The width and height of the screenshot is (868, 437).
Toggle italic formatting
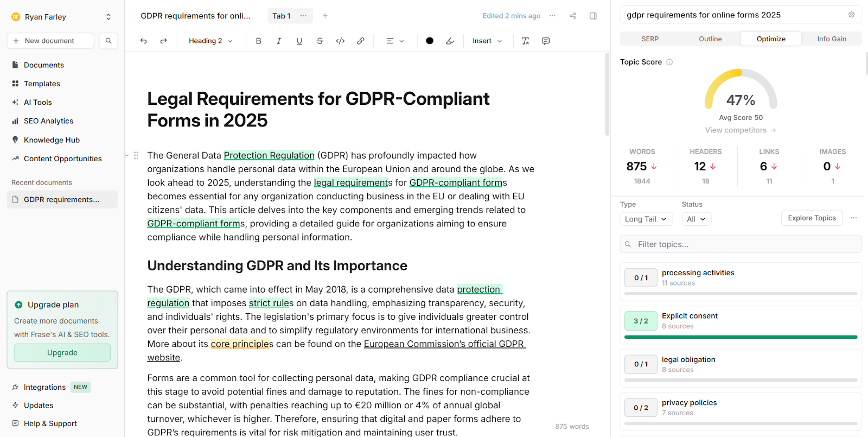point(279,41)
